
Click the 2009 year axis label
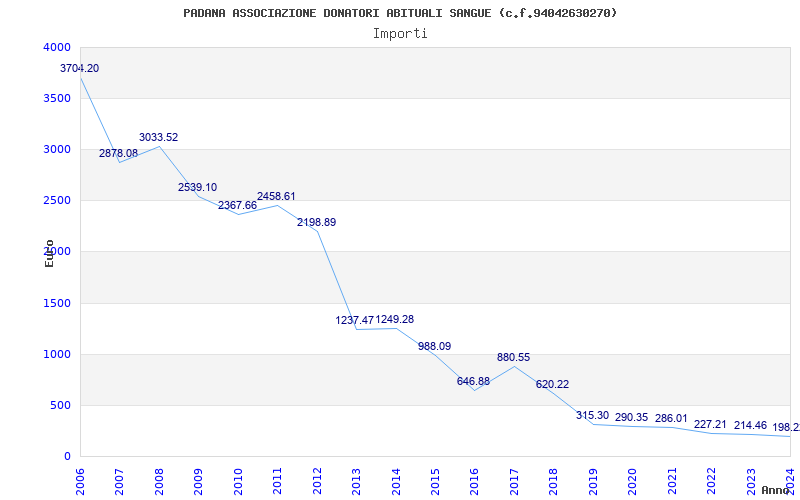tap(198, 482)
